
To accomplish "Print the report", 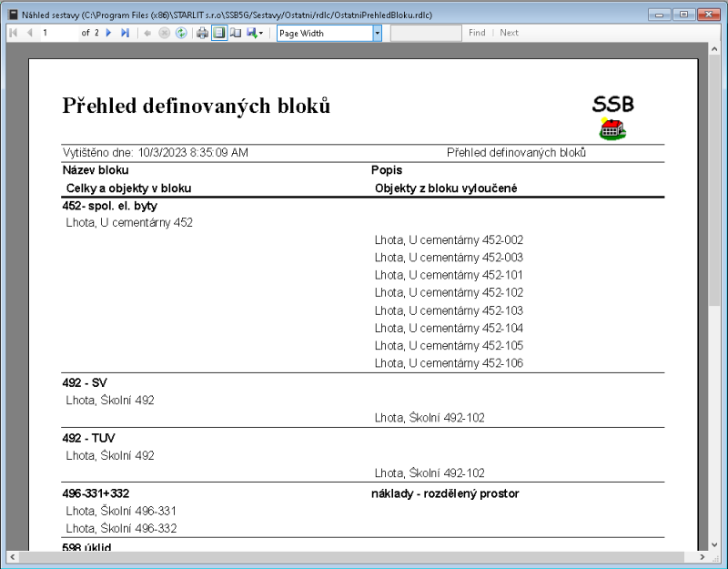I will click(x=202, y=33).
